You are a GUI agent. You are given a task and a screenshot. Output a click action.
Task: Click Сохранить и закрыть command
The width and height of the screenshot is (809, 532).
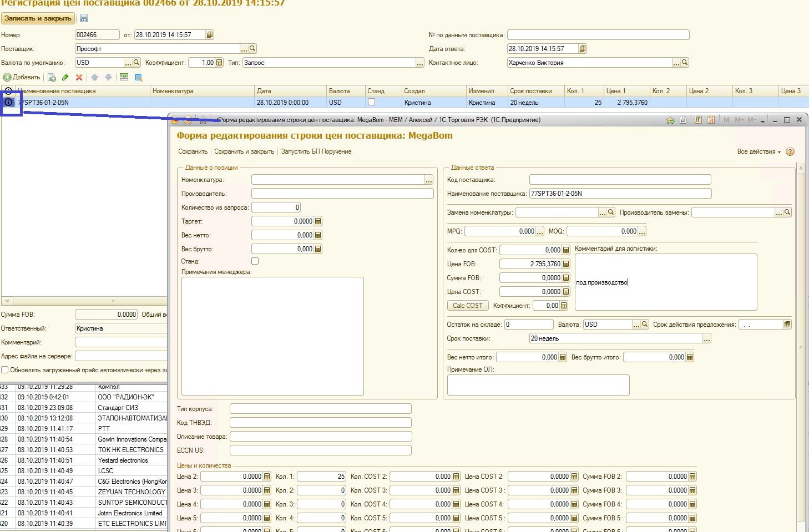(x=244, y=151)
